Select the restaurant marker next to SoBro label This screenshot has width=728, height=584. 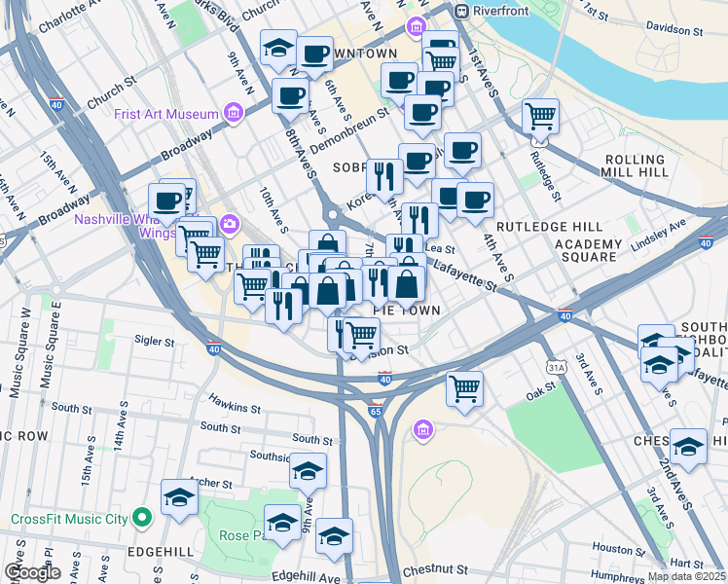click(x=384, y=178)
